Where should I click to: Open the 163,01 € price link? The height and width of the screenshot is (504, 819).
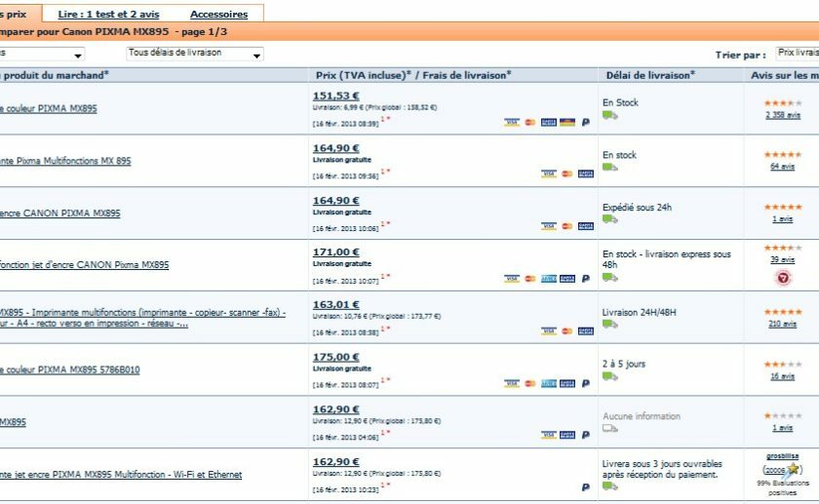(x=335, y=304)
